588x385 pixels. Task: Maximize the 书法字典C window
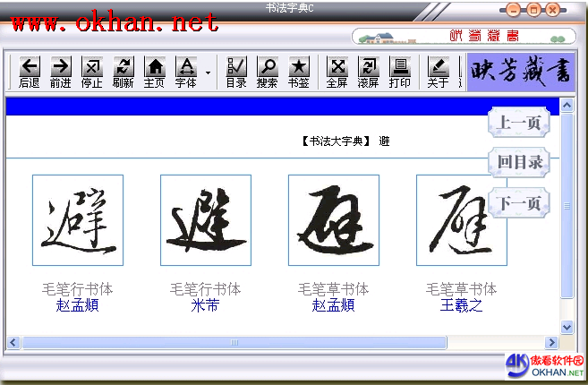tap(533, 10)
